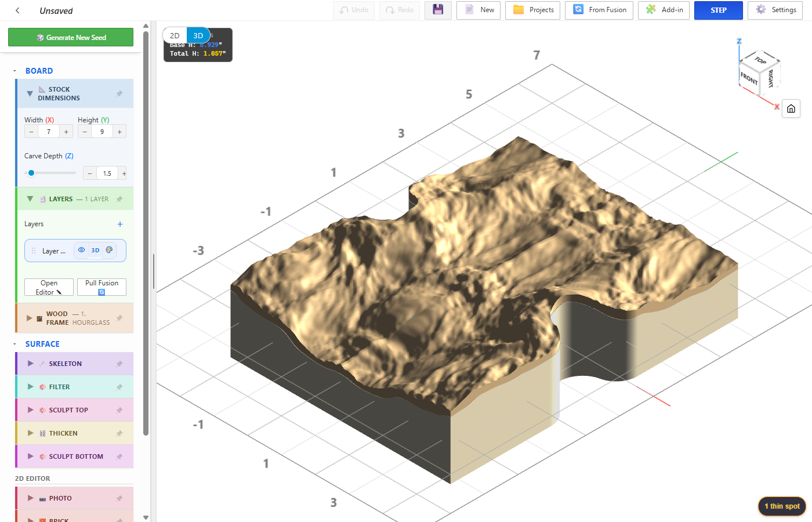Switch viewport to 2D mode
The image size is (812, 522).
point(175,35)
